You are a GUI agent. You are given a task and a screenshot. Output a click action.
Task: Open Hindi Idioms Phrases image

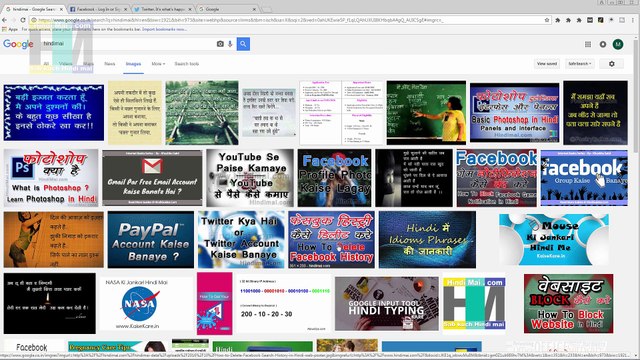pos(427,240)
